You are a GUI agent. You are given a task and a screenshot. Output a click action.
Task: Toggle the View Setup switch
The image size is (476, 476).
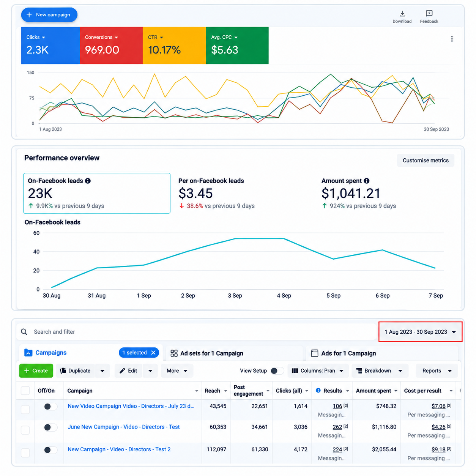(x=277, y=370)
